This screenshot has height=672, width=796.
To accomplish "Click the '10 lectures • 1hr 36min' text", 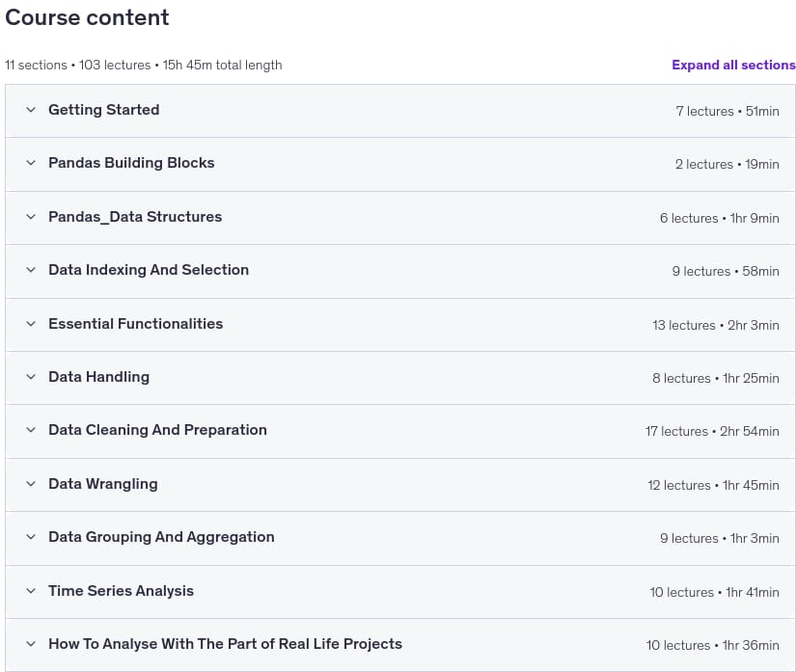I will click(712, 646).
